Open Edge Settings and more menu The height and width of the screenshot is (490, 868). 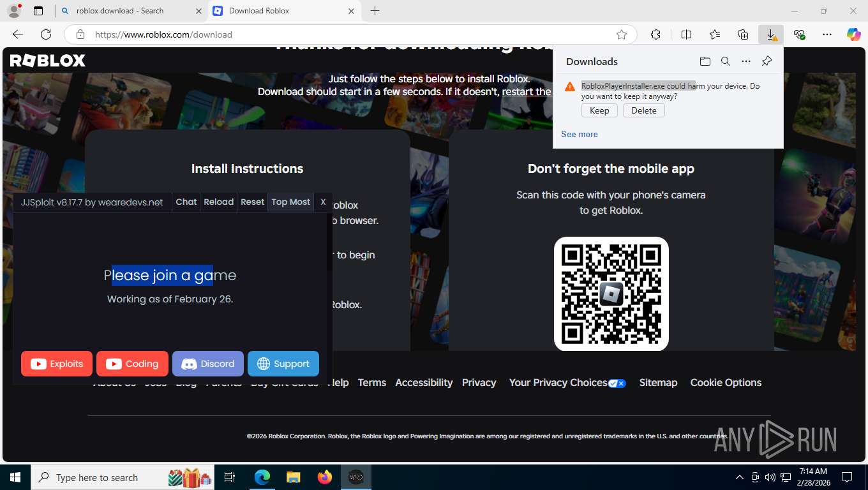tap(827, 34)
